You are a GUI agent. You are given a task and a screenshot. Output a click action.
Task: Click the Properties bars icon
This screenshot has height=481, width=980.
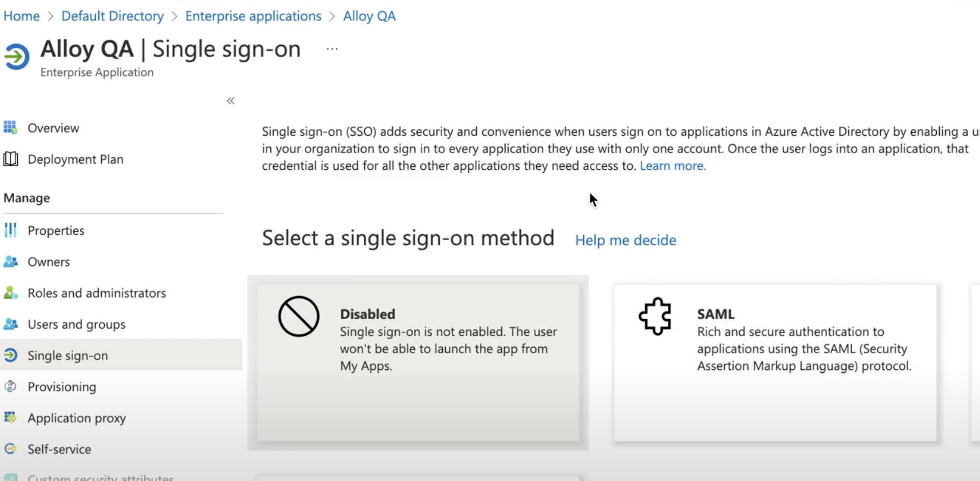tap(10, 230)
